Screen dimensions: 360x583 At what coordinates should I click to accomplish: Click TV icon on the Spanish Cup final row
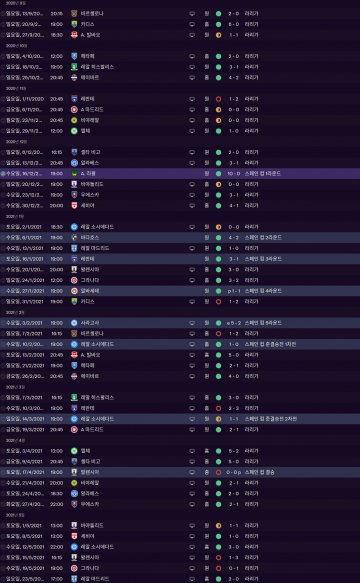click(x=192, y=472)
